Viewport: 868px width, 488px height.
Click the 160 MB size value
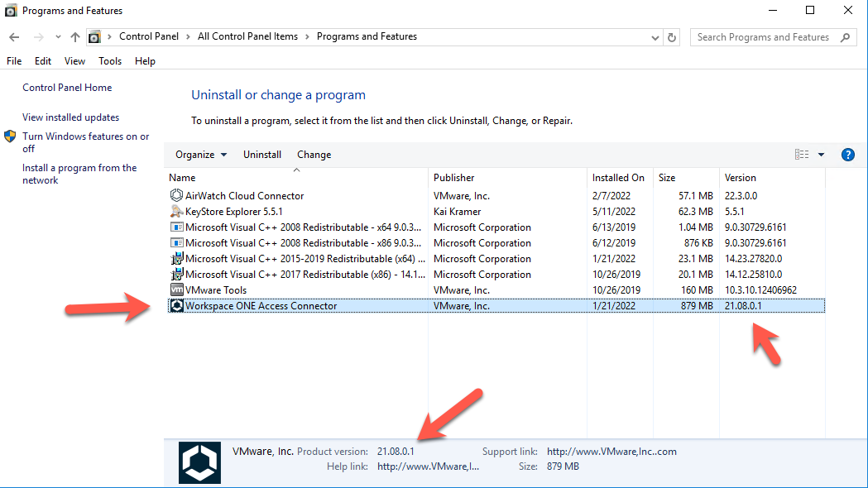tap(697, 290)
